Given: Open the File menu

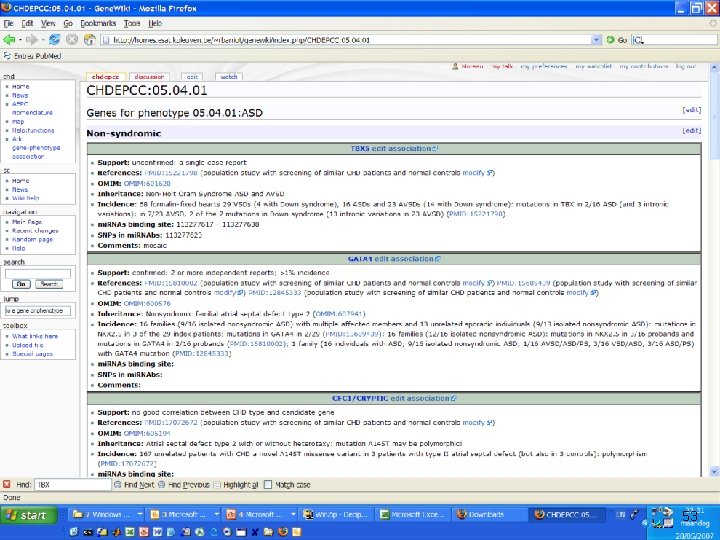Looking at the screenshot, I should click(x=9, y=23).
